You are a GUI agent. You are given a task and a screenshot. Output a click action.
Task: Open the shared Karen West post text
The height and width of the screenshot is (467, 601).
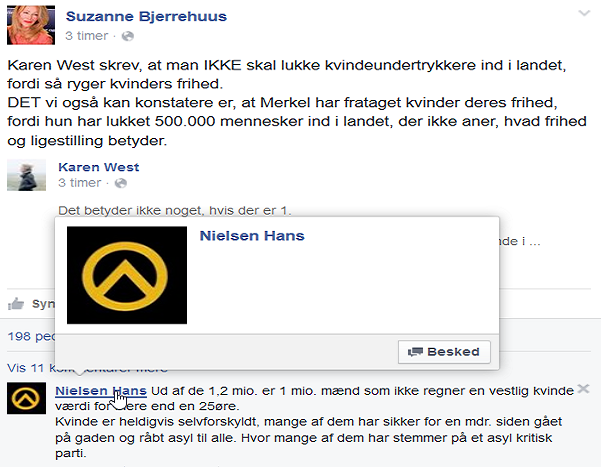pyautogui.click(x=175, y=210)
